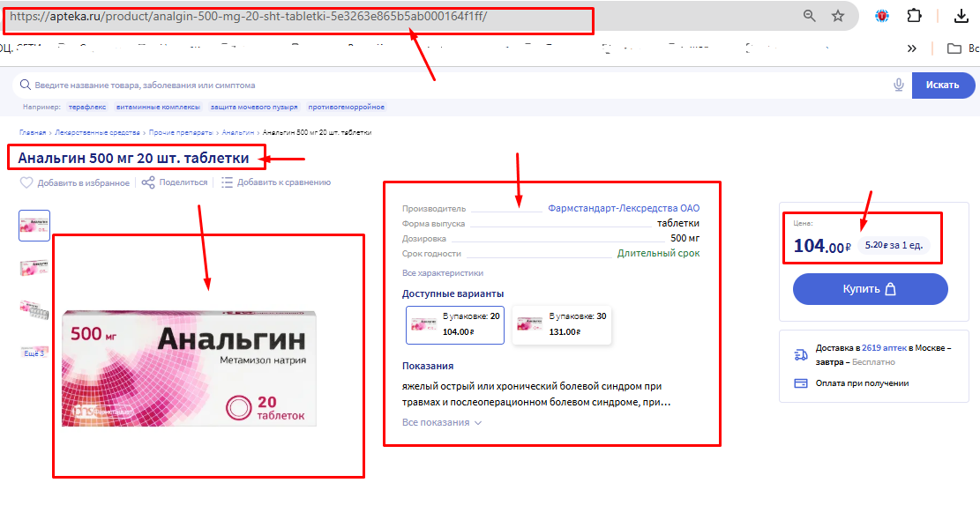Click the Искать search button
This screenshot has width=980, height=520.
pos(942,85)
